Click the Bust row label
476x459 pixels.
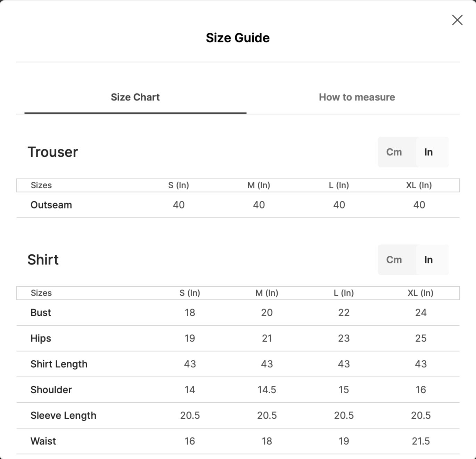pyautogui.click(x=41, y=313)
